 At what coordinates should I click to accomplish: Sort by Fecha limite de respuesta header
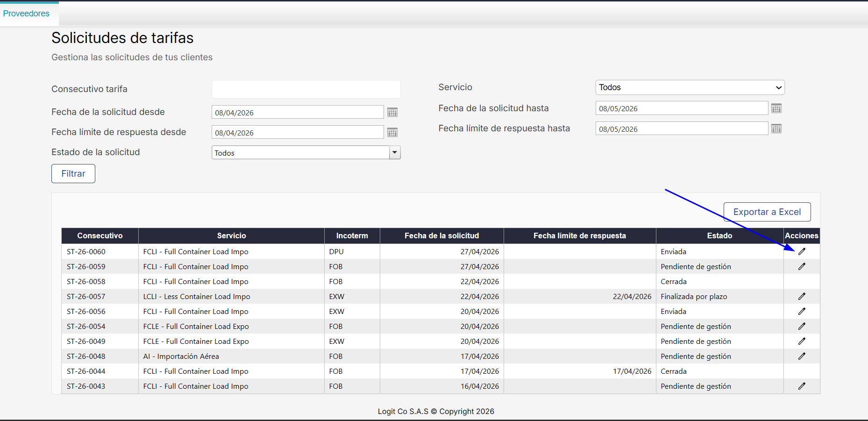pos(580,235)
